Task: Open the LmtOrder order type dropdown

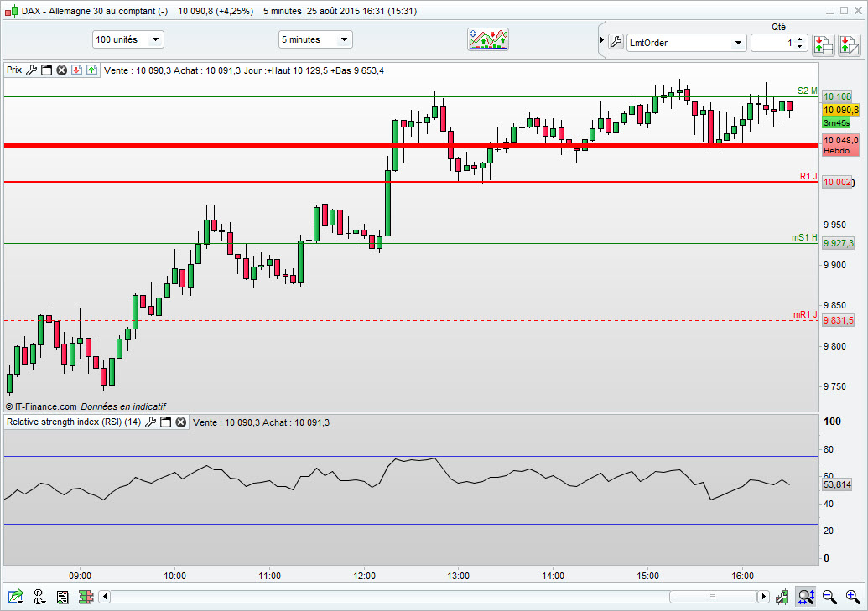Action: [686, 43]
